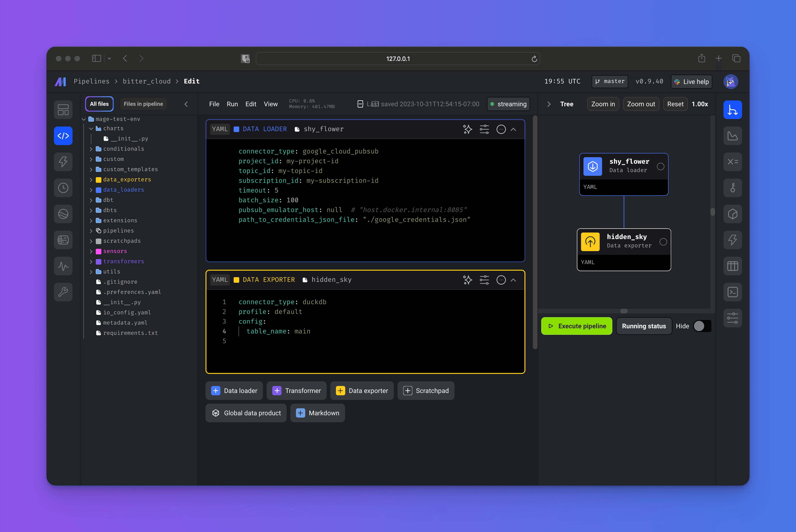This screenshot has width=796, height=532.
Task: Open Live help link
Action: 691,82
